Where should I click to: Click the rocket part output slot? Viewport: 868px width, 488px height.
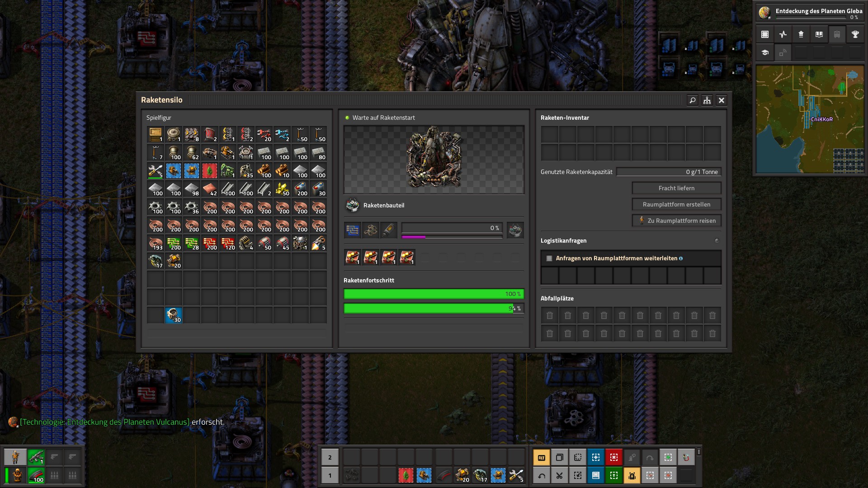515,230
